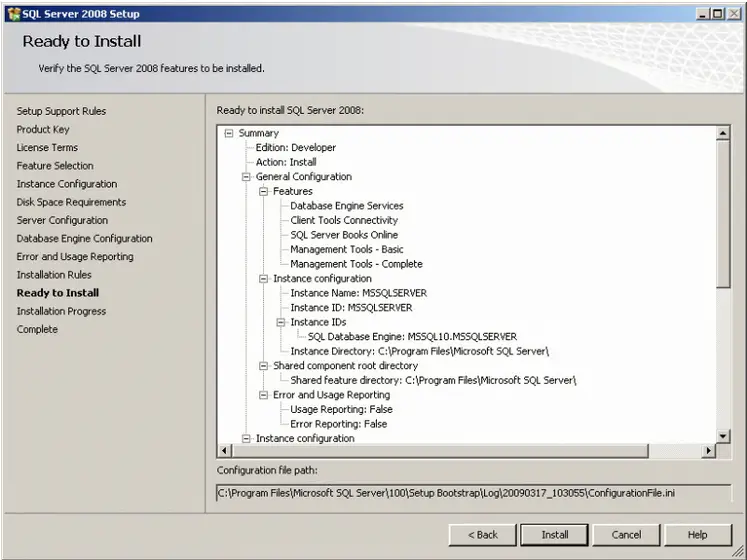Select Feature Selection step

pyautogui.click(x=55, y=165)
